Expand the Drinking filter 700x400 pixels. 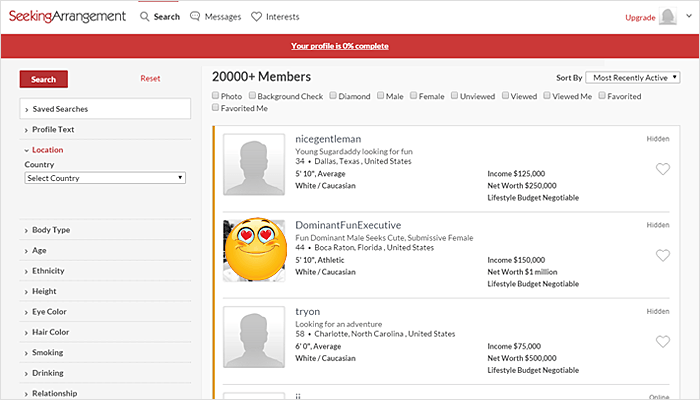click(x=105, y=373)
